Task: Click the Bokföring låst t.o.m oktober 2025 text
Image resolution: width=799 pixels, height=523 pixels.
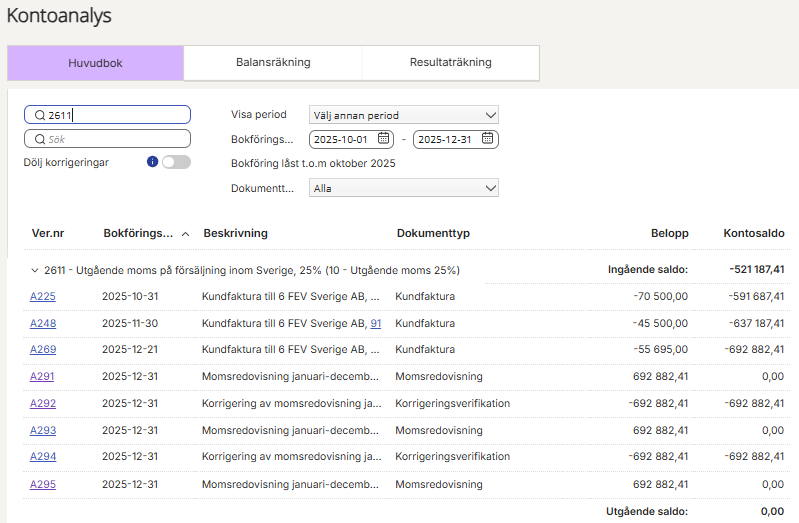Action: click(x=313, y=163)
